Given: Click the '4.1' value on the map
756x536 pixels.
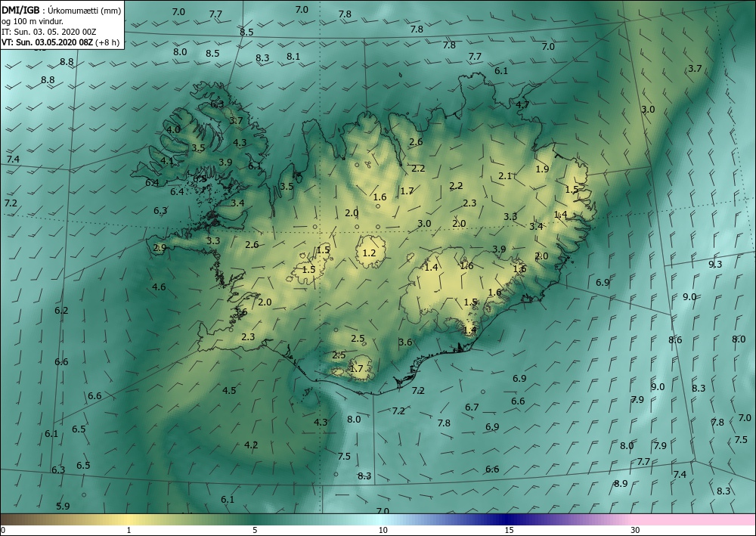Looking at the screenshot, I should (167, 161).
